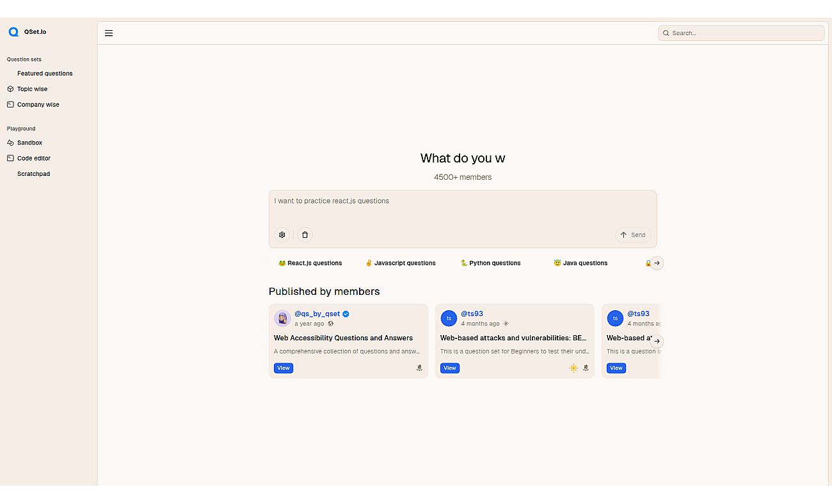Send the prompt with the Send button
Viewport: 832px width, 504px height.
633,235
